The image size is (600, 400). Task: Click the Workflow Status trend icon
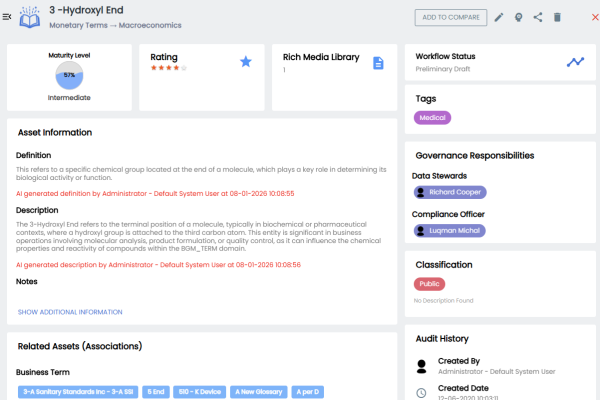click(575, 62)
